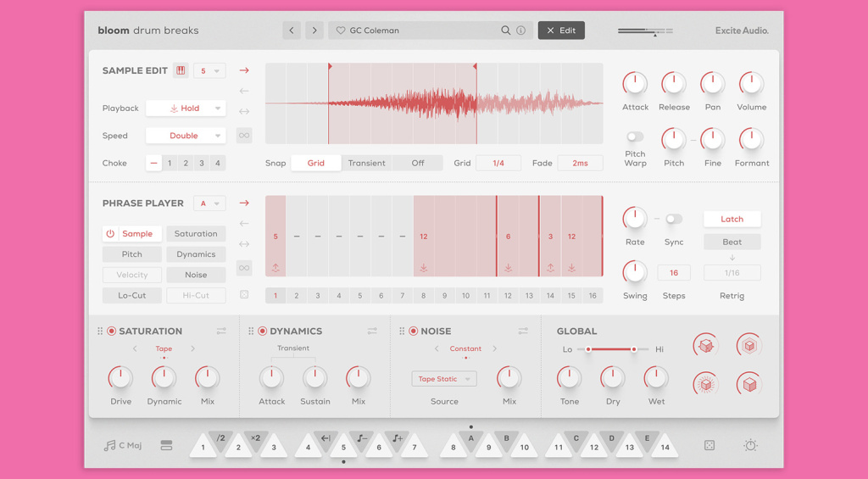
Task: Click C Maj scale selector
Action: (x=123, y=445)
